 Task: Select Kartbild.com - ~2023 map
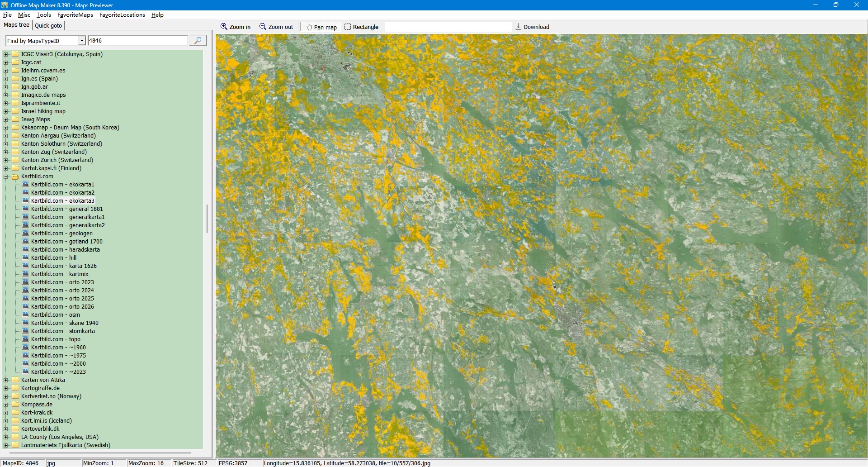point(58,372)
